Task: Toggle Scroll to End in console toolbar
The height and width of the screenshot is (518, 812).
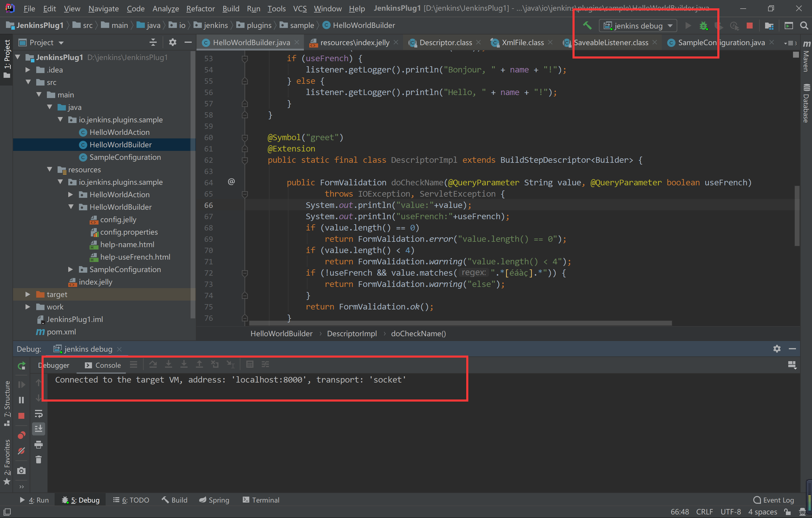Action: click(x=39, y=429)
